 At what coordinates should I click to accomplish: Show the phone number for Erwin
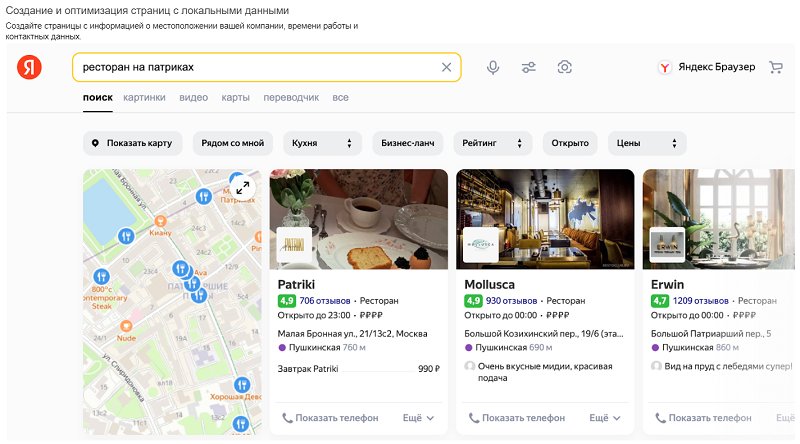[x=704, y=418]
